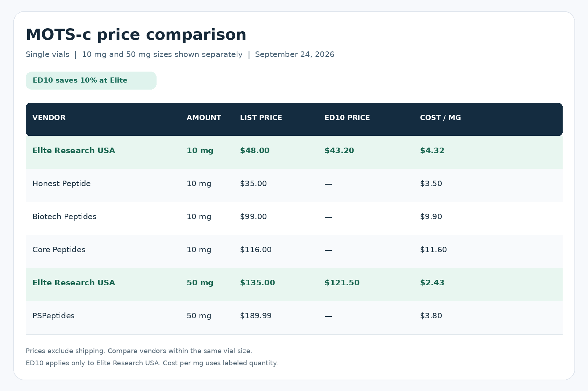Click the $4.32 cost per mg cell

432,151
